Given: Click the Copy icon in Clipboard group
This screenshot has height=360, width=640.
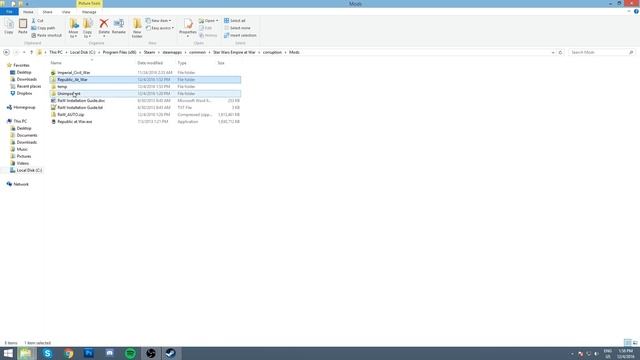Looking at the screenshot, I should point(9,27).
